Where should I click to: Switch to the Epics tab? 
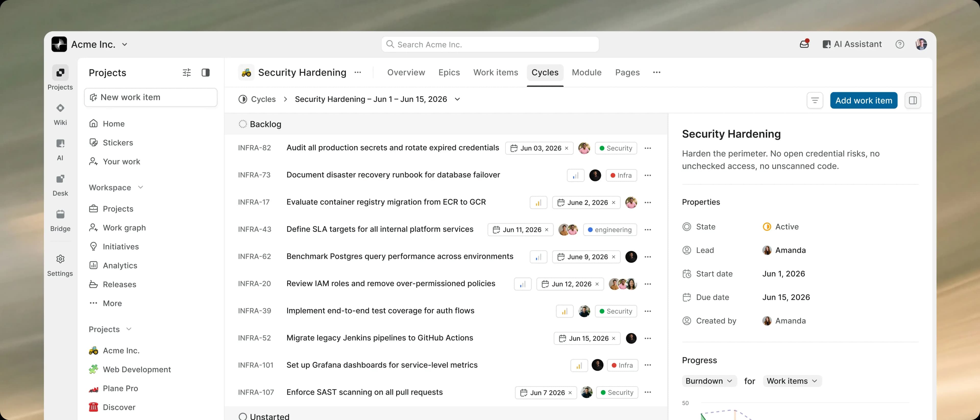(449, 72)
